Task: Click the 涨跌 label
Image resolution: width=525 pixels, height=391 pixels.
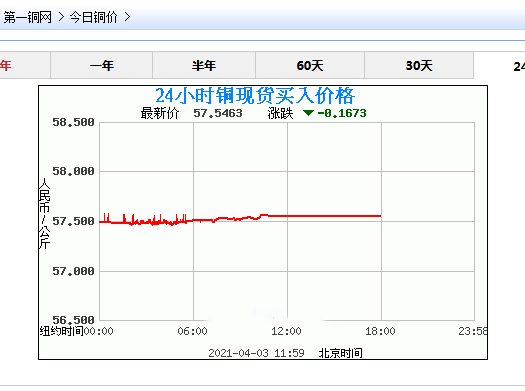Action: [x=280, y=113]
